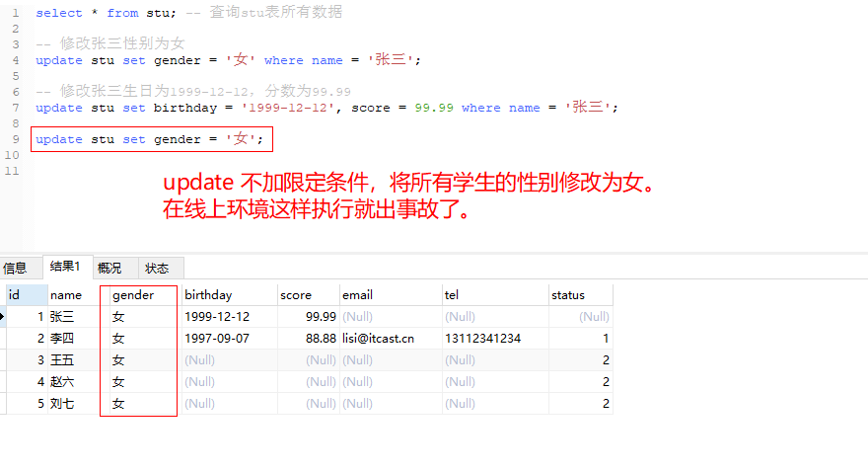Click the 1999-12-12 birthday cell
This screenshot has height=470, width=868.
point(217,317)
